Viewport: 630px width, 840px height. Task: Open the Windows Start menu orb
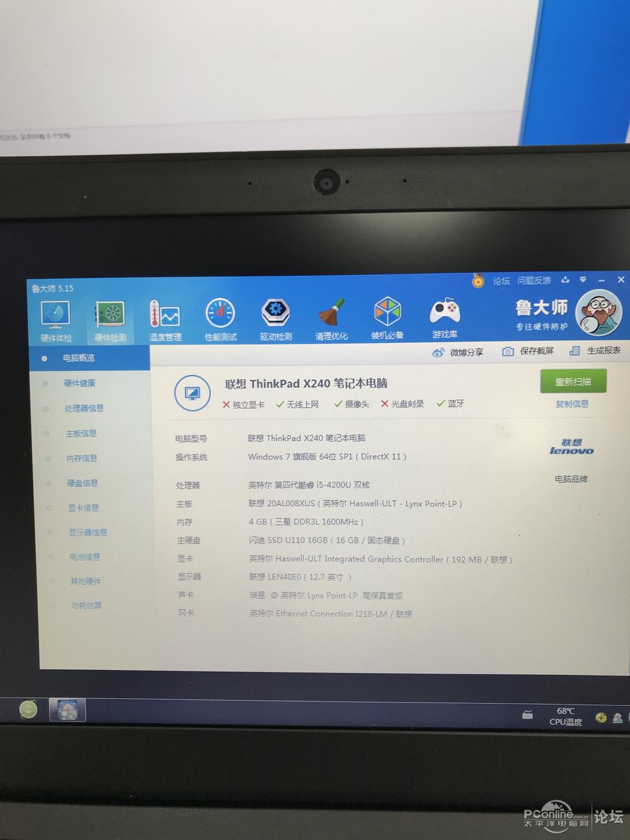(28, 709)
